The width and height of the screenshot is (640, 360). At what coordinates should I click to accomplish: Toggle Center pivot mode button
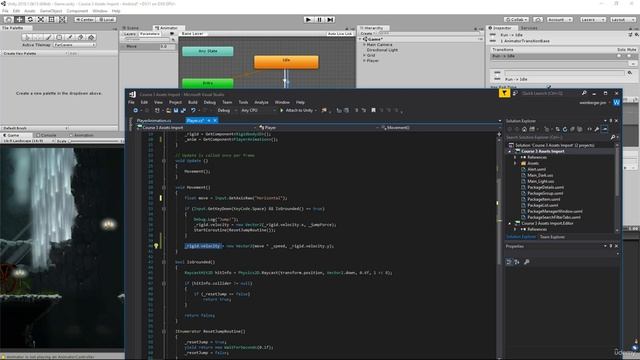coord(84,19)
